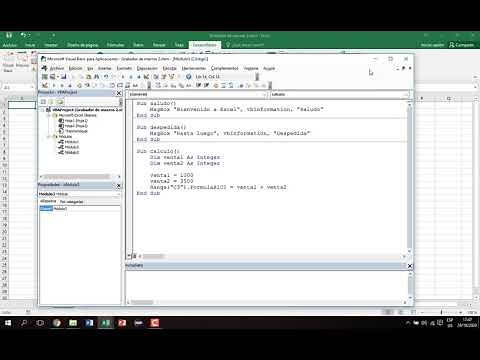
Task: Click the Break pause toolbar icon
Action: tap(131, 77)
